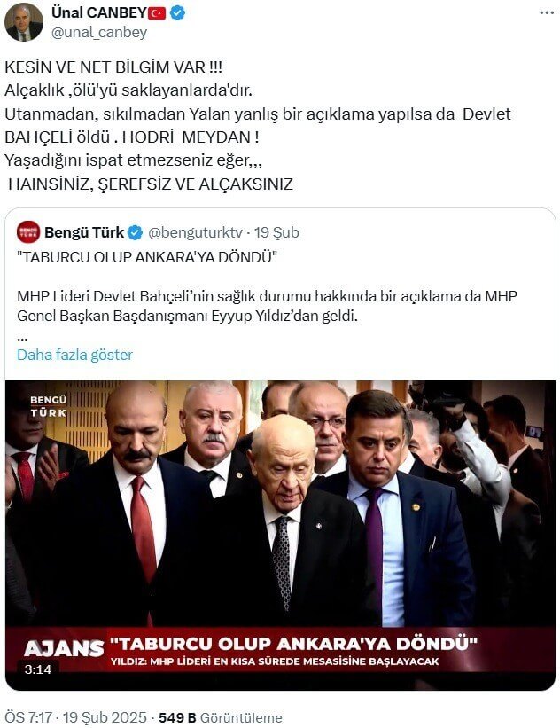
Task: Open the three-dot more options menu
Action: click(x=547, y=13)
